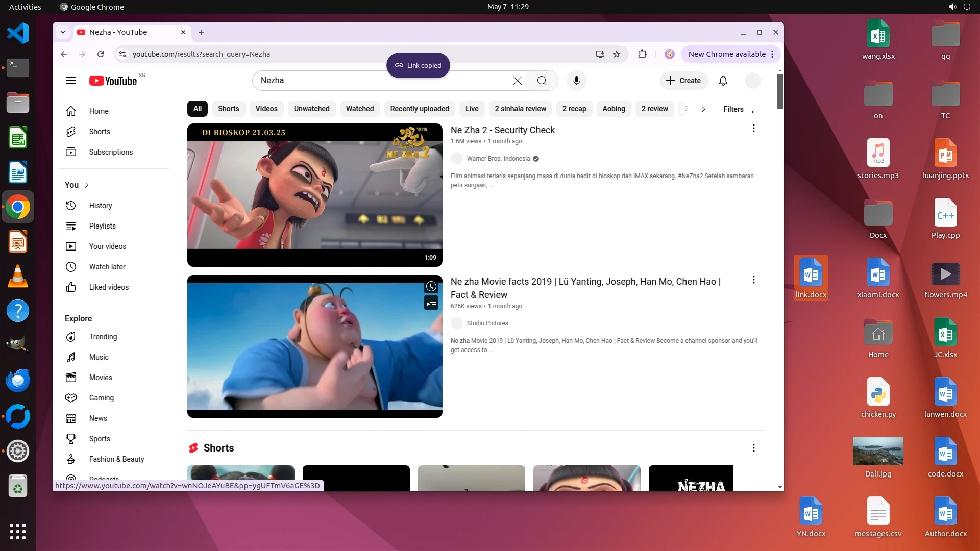The width and height of the screenshot is (980, 551).
Task: Open the Warner Bros. Indonesia channel link
Action: [498, 159]
